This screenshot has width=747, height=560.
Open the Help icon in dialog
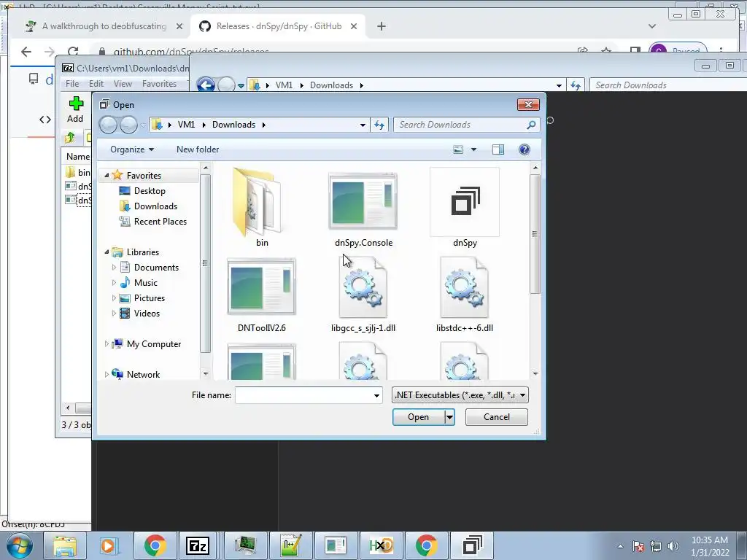pos(524,149)
